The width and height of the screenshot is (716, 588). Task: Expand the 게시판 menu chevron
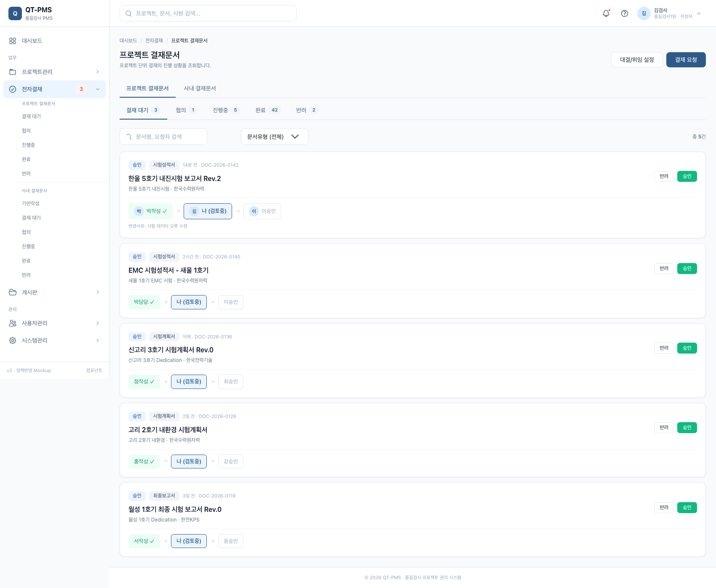coord(98,292)
